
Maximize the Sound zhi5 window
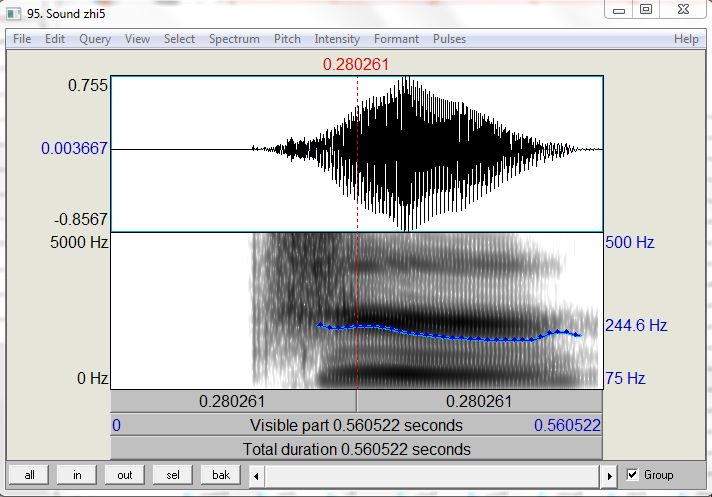pos(646,10)
